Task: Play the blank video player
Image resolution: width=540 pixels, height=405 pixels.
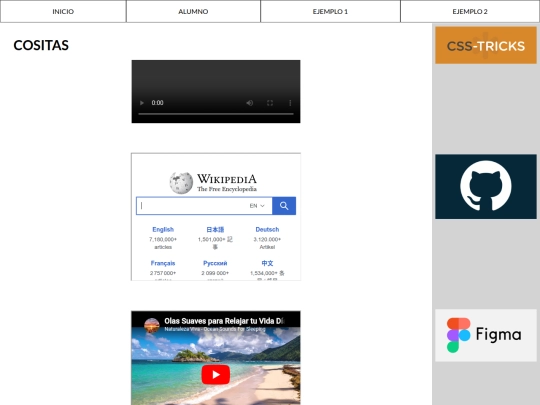Action: 142,103
